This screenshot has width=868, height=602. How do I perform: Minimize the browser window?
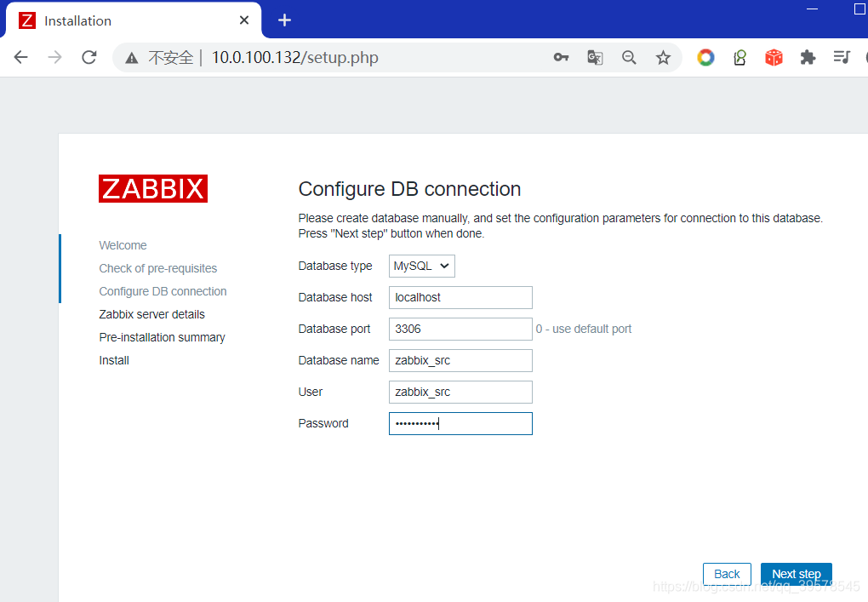coord(812,9)
